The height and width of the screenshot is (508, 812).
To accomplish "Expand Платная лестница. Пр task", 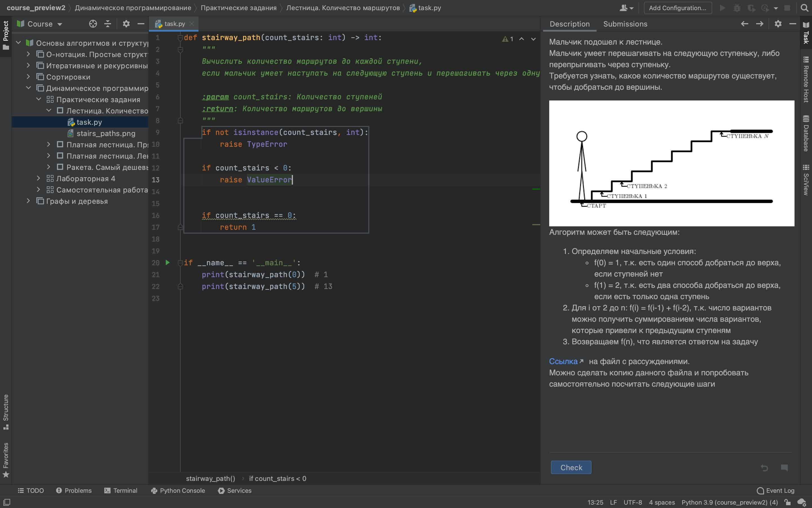I will 49,144.
